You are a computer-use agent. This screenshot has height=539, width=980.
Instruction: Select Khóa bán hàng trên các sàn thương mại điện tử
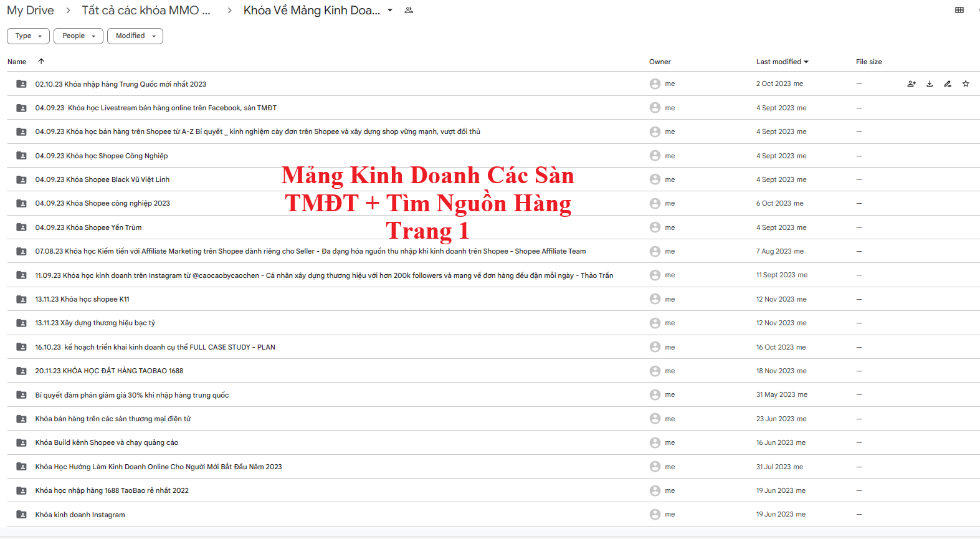point(113,419)
